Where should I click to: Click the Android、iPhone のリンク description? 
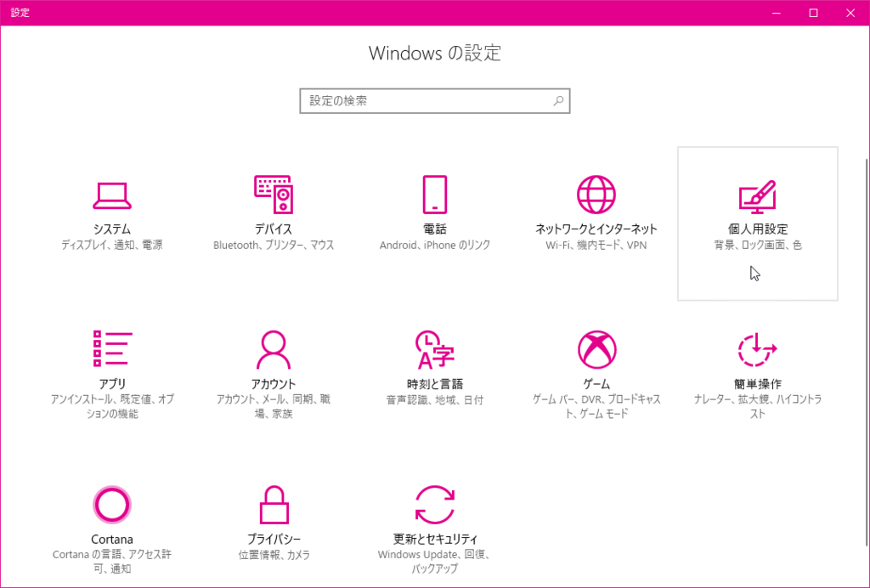click(x=435, y=245)
